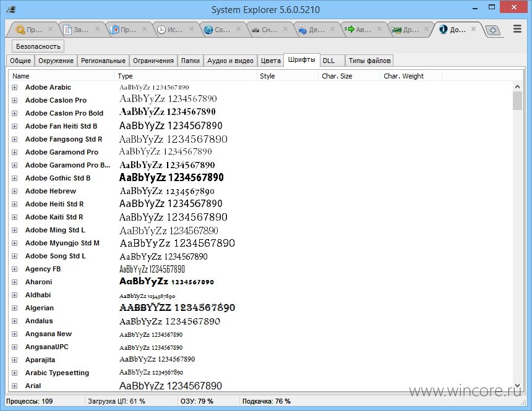This screenshot has height=411, width=532.
Task: Expand the Arabic Typesetting row
Action: click(15, 373)
